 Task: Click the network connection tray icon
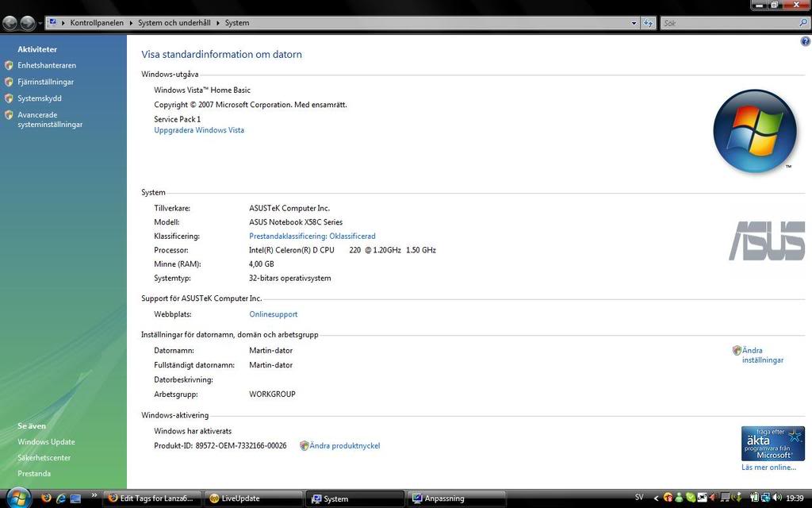pos(765,498)
